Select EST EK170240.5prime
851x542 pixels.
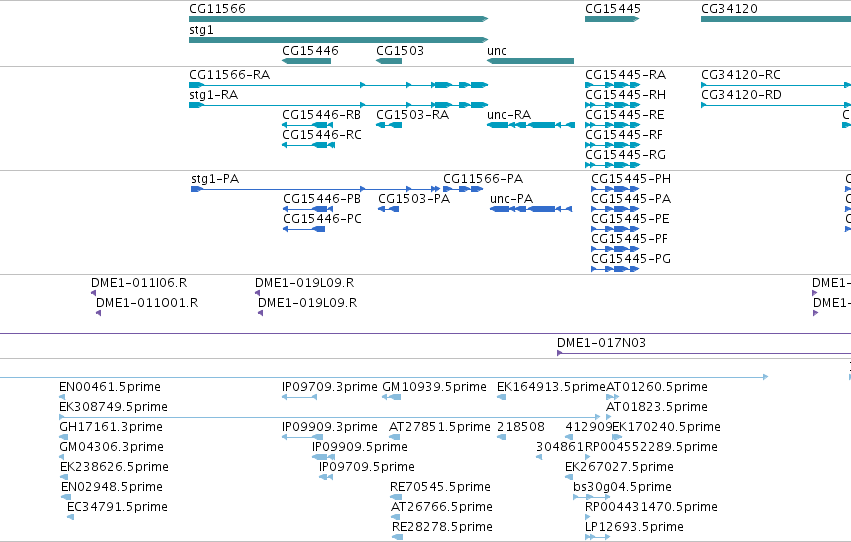pos(617,437)
